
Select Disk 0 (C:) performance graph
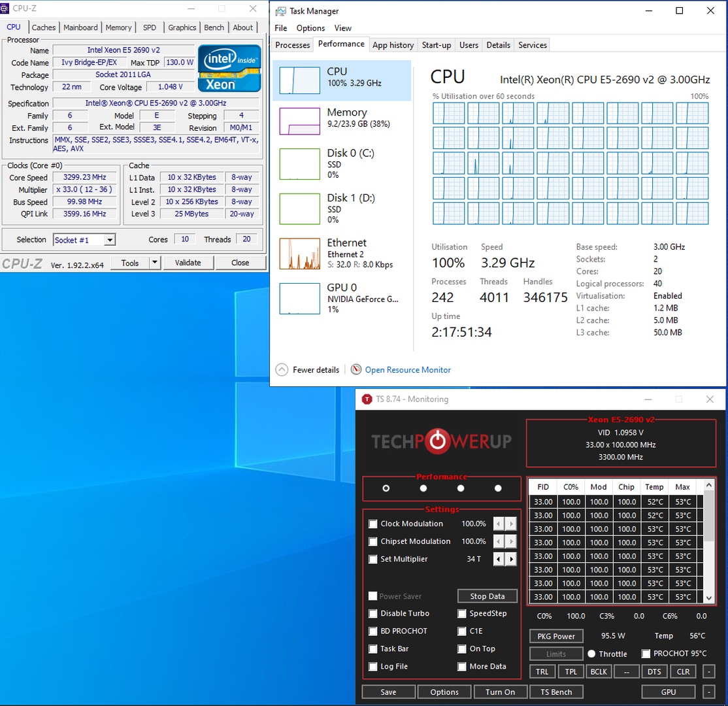pyautogui.click(x=299, y=164)
